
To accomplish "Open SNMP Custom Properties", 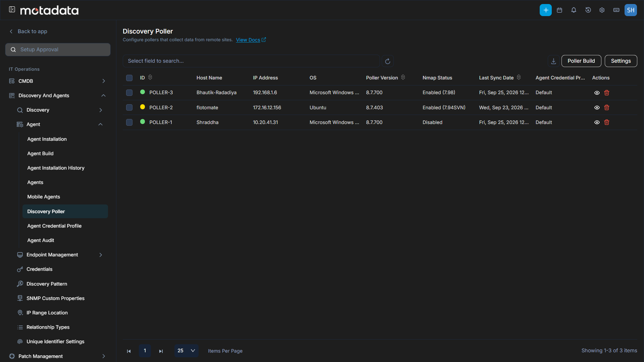I will pyautogui.click(x=55, y=298).
